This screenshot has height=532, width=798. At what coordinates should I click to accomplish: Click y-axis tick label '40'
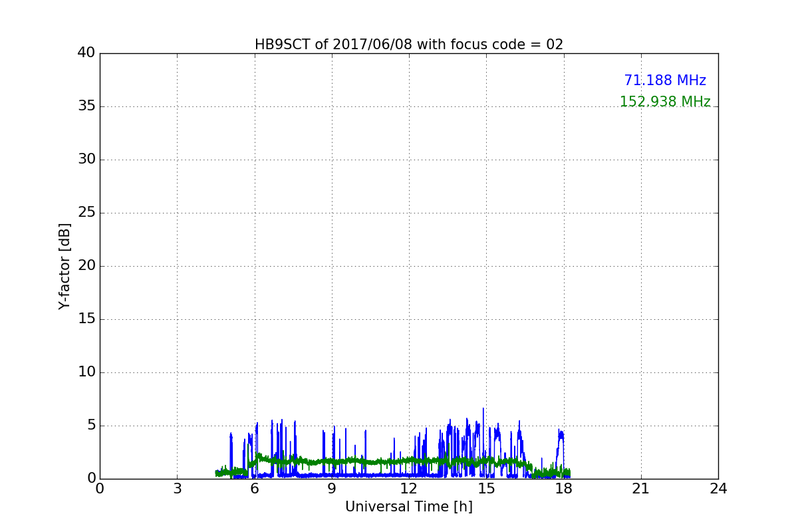click(x=86, y=53)
